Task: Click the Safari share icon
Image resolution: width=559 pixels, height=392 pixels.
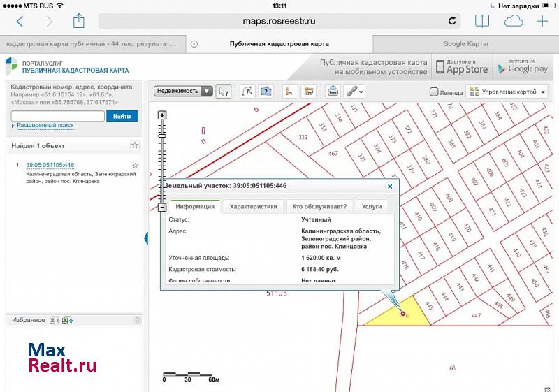Action: point(78,21)
